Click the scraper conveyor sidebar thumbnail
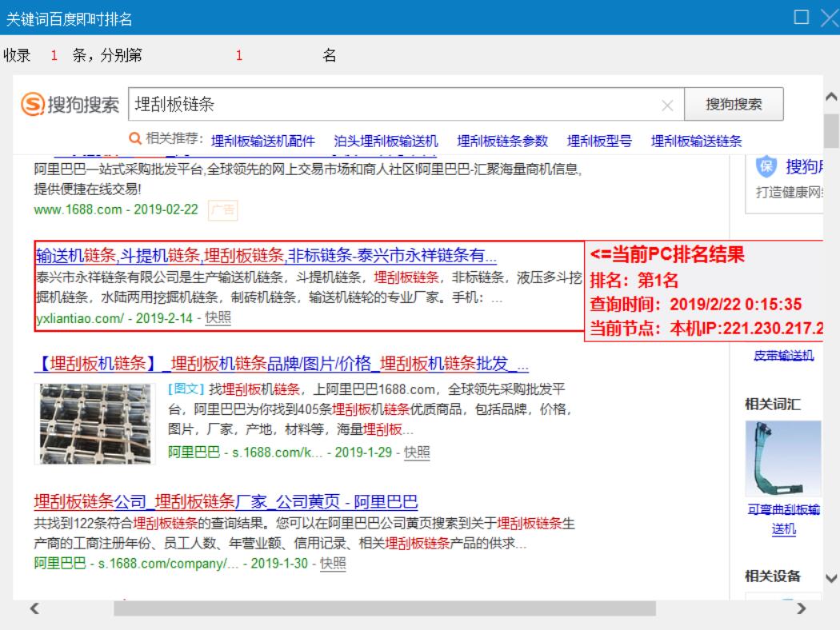Screen dimensions: 840x630 coord(782,459)
